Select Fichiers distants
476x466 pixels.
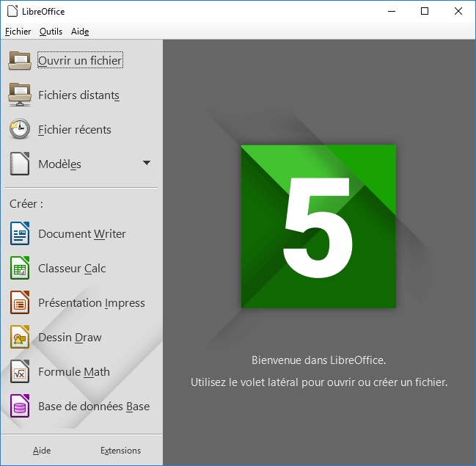78,95
